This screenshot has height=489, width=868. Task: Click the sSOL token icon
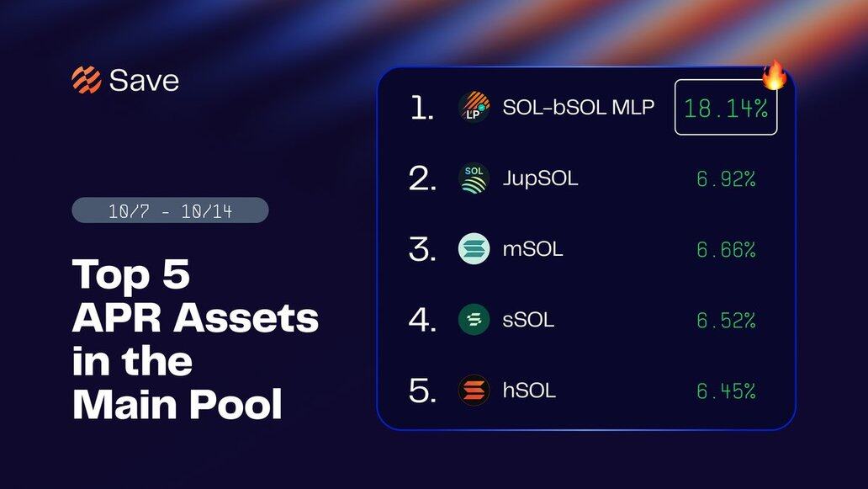click(x=474, y=320)
